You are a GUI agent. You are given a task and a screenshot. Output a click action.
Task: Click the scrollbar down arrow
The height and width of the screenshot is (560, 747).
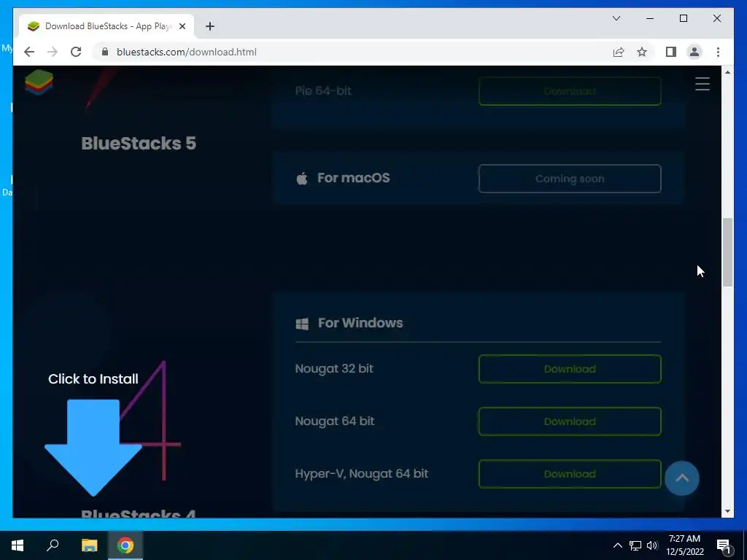[727, 511]
